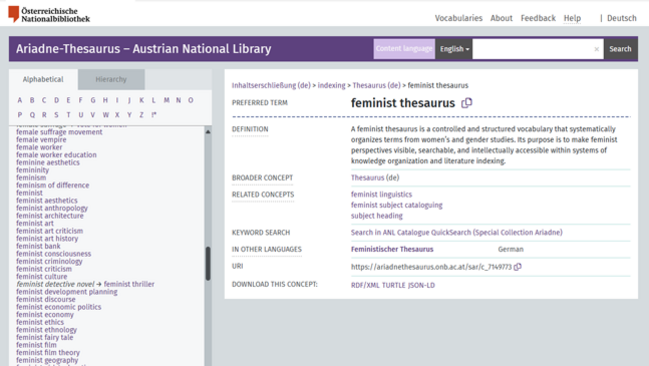
Task: Open 'feminist bank' entry
Action: [38, 246]
